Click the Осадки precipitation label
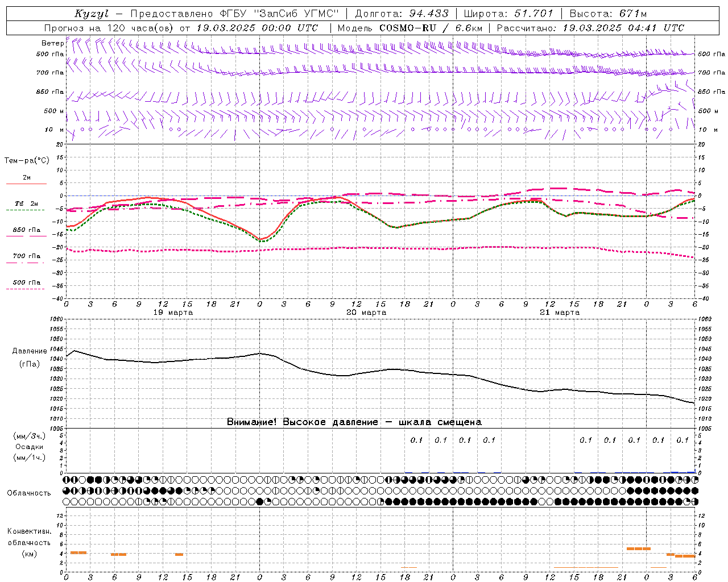 tap(29, 447)
